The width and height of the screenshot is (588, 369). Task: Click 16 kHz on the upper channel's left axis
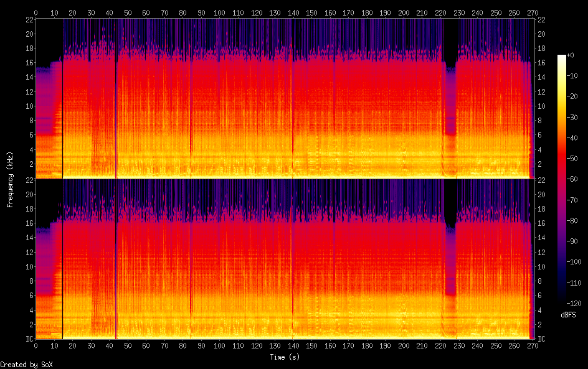[29, 62]
